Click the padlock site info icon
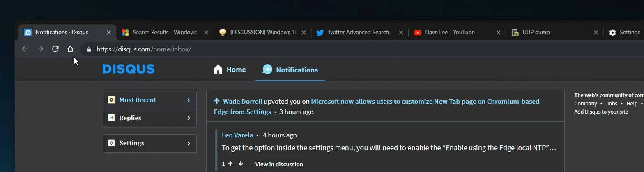This screenshot has width=644, height=172. tap(88, 49)
